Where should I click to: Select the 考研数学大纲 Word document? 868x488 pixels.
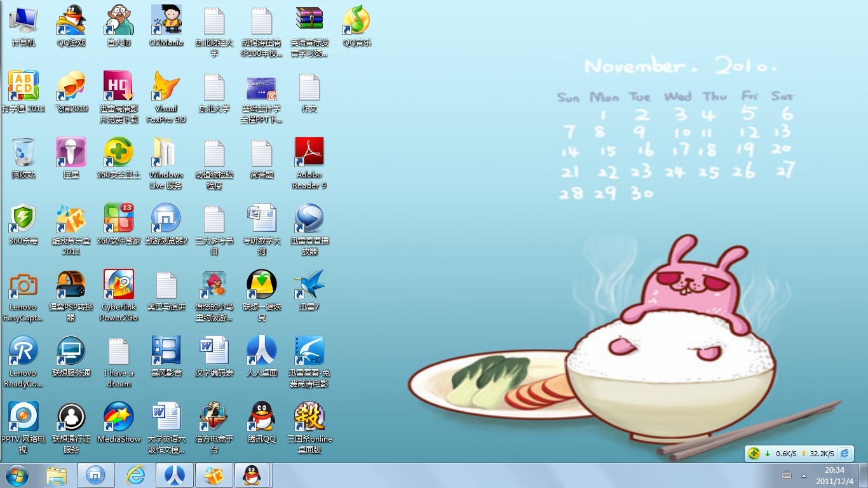(262, 229)
